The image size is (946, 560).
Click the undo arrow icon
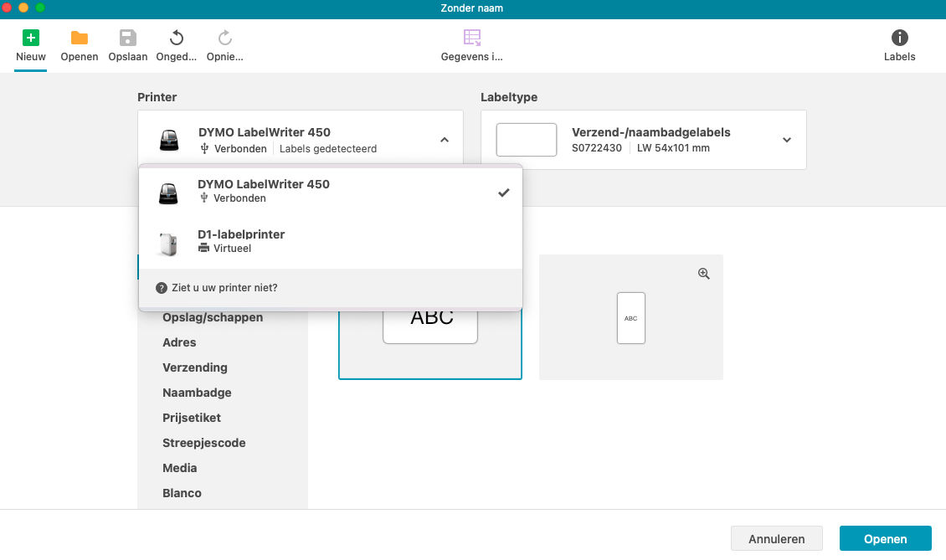point(177,38)
